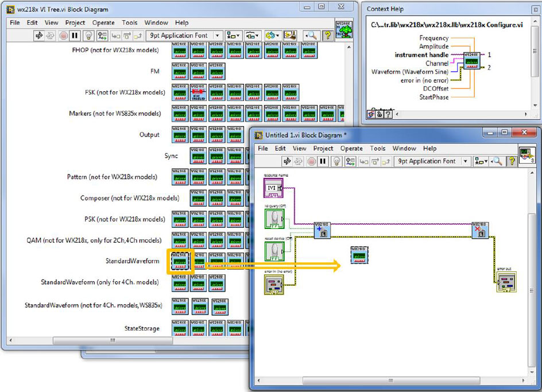Toggle Lock Context Help padlock icon
542x392 pixels.
380,114
